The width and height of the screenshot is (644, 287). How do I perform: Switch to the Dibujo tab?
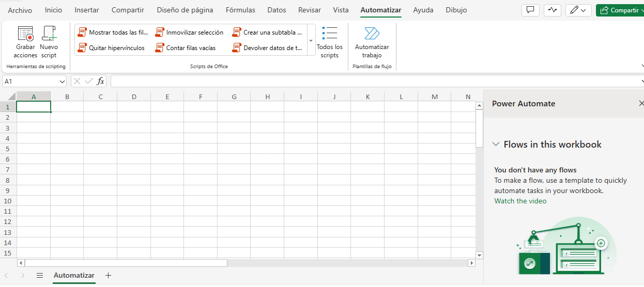pyautogui.click(x=456, y=10)
